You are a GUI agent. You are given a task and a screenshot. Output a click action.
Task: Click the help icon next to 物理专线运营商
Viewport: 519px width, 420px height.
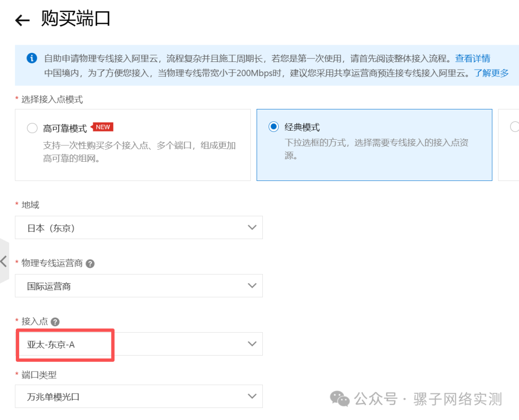click(89, 263)
